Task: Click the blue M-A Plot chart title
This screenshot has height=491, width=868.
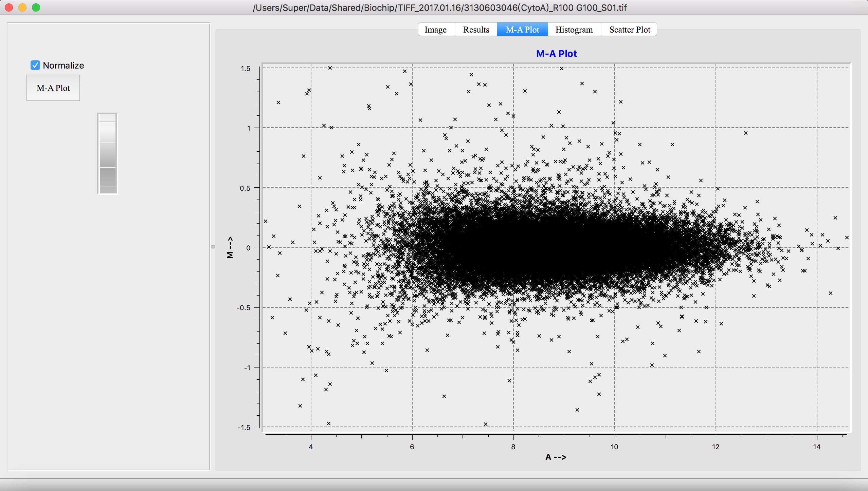Action: pyautogui.click(x=556, y=54)
